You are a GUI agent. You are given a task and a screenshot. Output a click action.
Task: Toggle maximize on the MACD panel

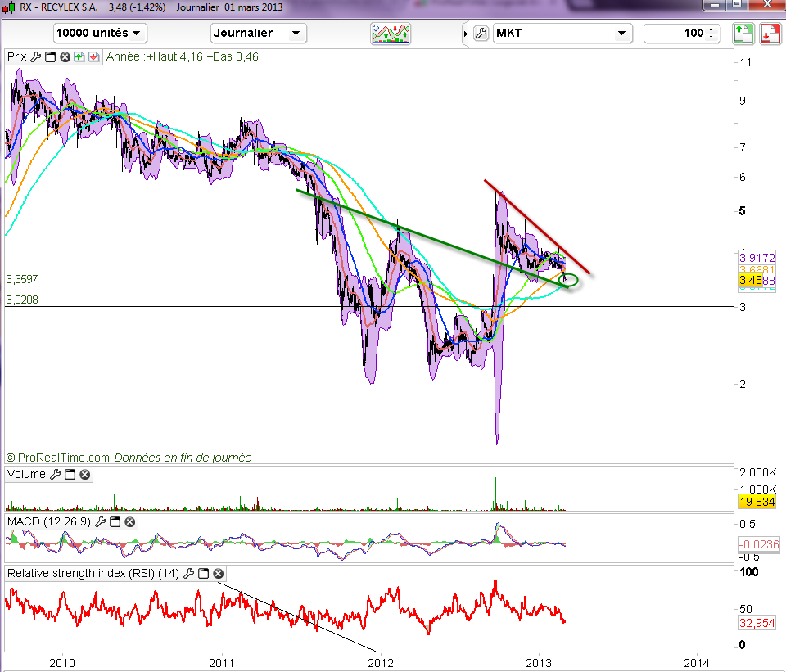[x=115, y=521]
